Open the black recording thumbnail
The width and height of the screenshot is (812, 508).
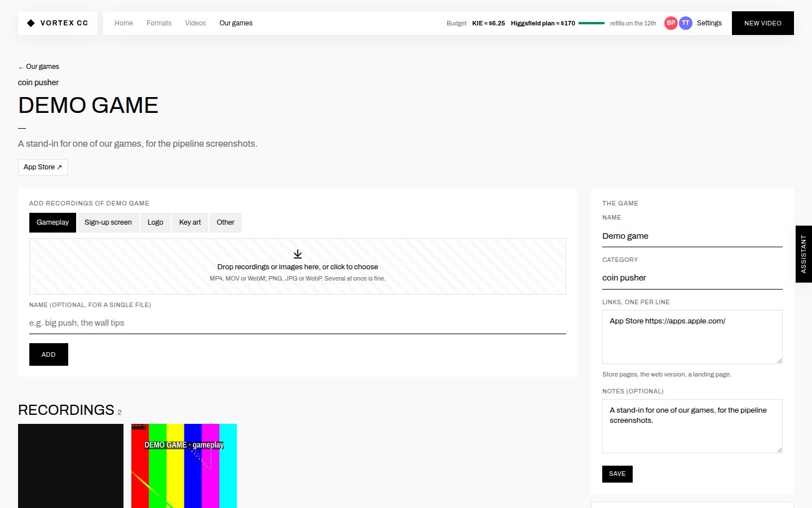[x=70, y=466]
